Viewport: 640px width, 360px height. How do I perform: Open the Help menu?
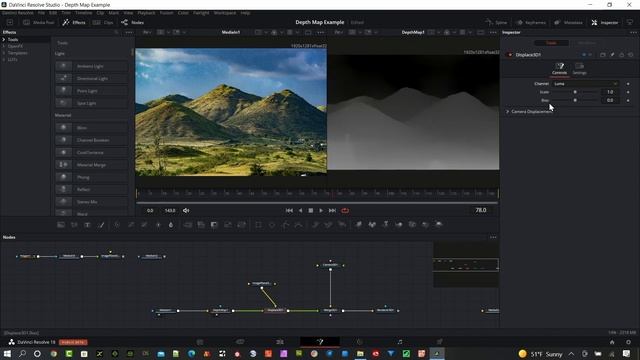coord(245,13)
